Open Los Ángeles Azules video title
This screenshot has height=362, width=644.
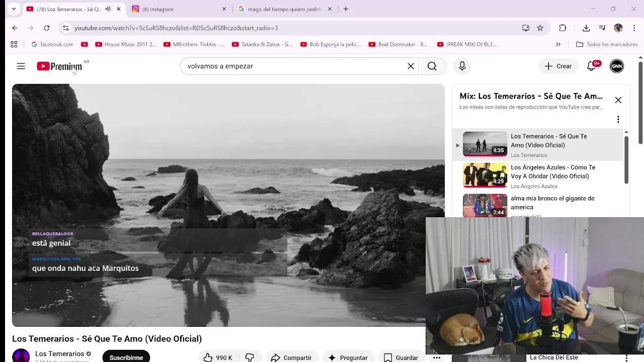pos(553,171)
